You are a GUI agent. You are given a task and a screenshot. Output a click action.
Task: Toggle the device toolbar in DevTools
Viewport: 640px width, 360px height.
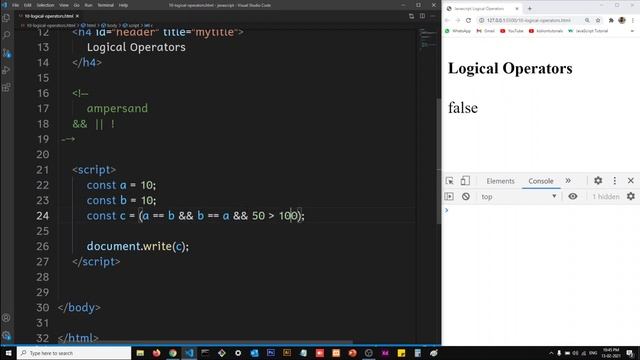click(465, 181)
